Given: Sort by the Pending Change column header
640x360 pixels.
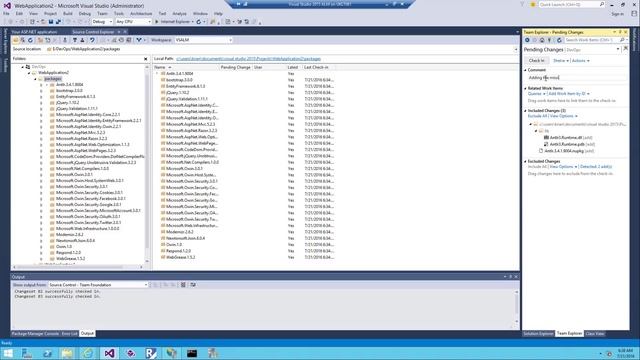Looking at the screenshot, I should [x=236, y=67].
